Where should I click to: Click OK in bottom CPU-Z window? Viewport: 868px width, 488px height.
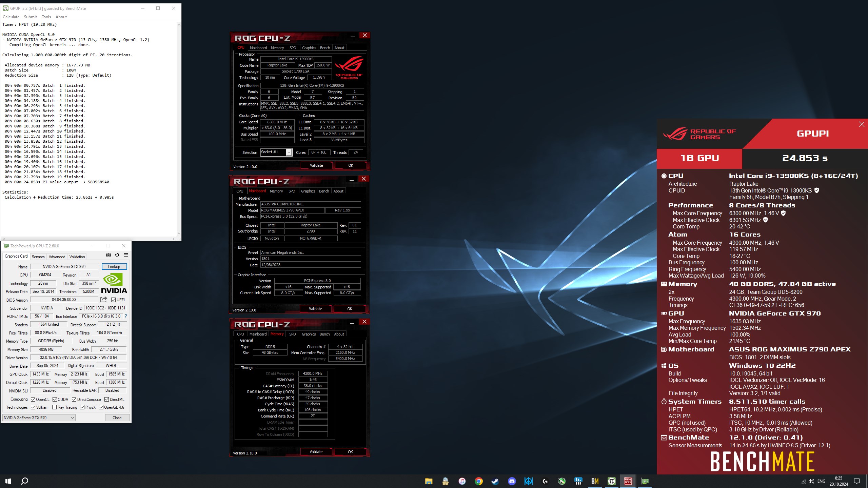[x=350, y=452]
